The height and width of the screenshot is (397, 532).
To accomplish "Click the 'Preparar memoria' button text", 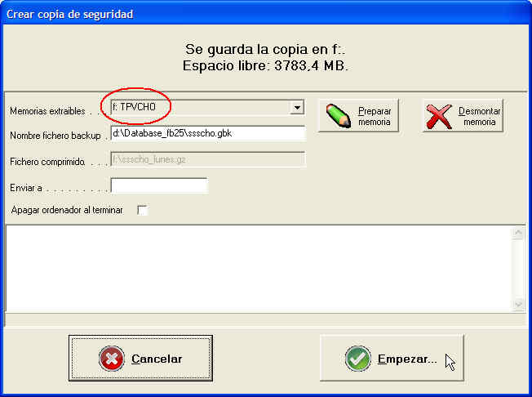I will 375,117.
